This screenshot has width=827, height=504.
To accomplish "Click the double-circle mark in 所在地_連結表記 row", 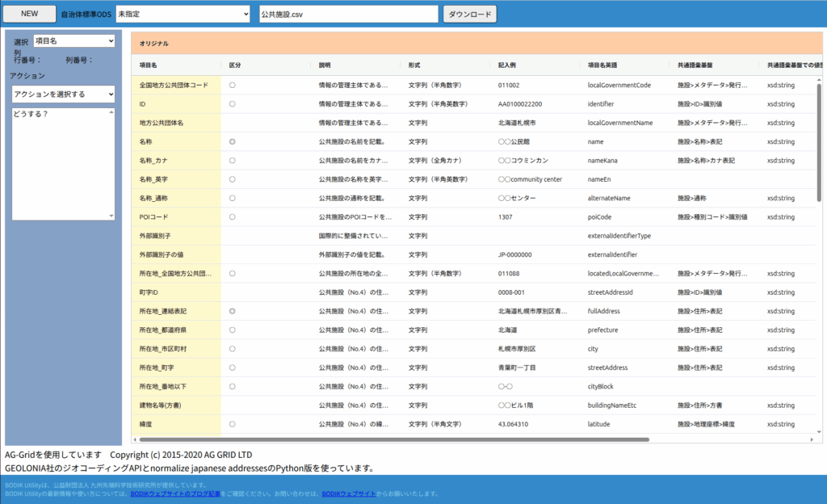I will tap(233, 311).
